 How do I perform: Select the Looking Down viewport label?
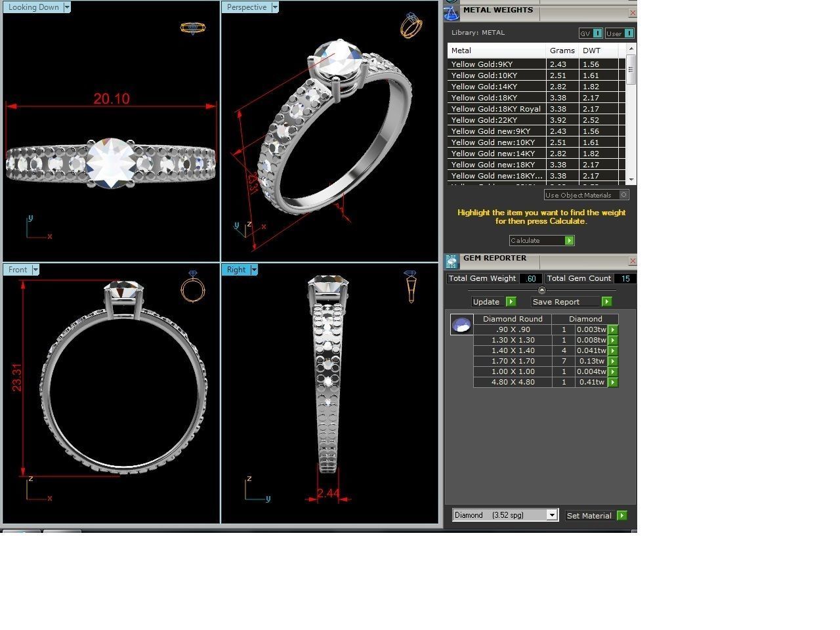[33, 7]
